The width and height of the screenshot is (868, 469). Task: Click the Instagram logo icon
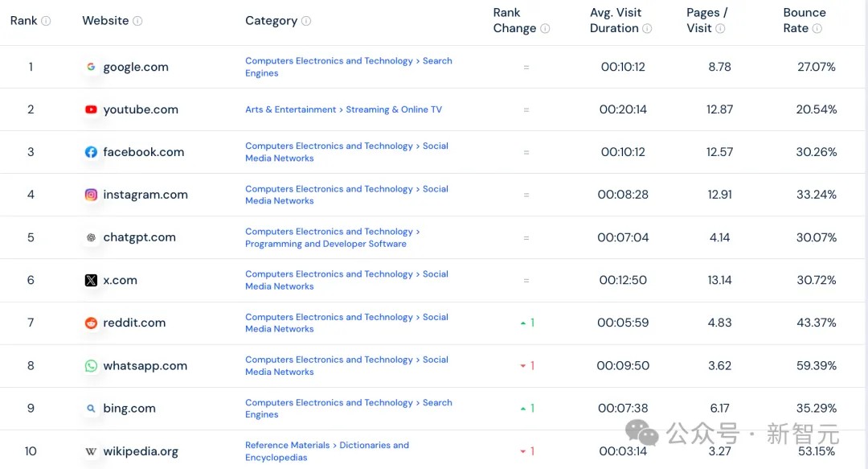tap(91, 195)
